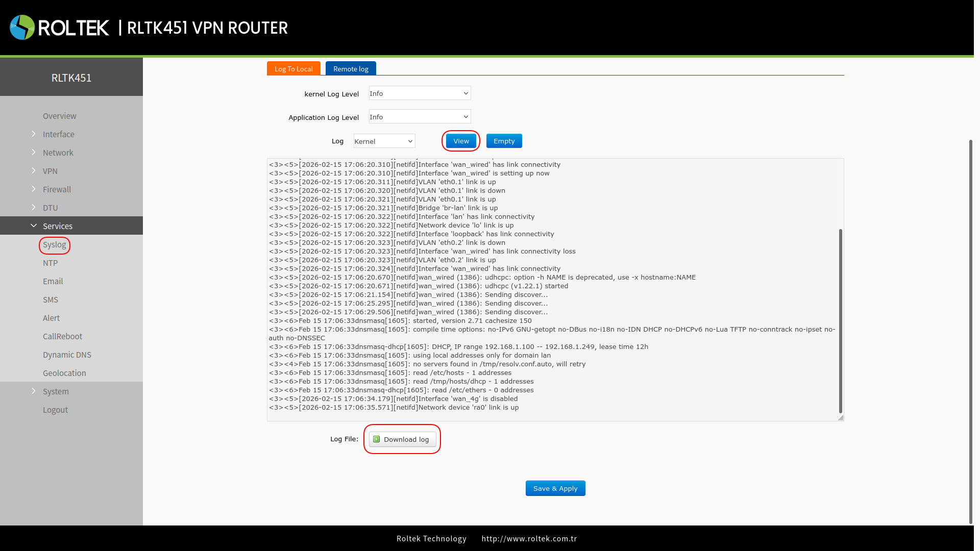Expand the Firewall sidebar section

tap(57, 189)
